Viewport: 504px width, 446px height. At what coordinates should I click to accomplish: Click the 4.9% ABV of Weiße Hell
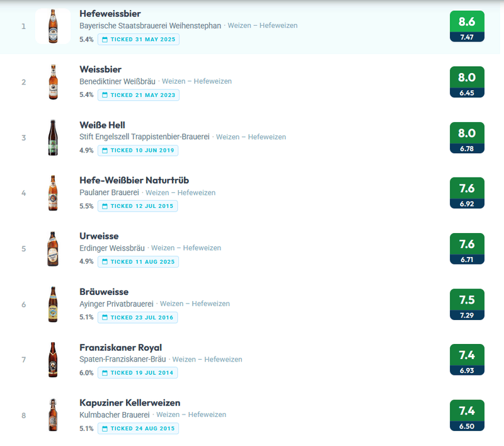tap(86, 151)
